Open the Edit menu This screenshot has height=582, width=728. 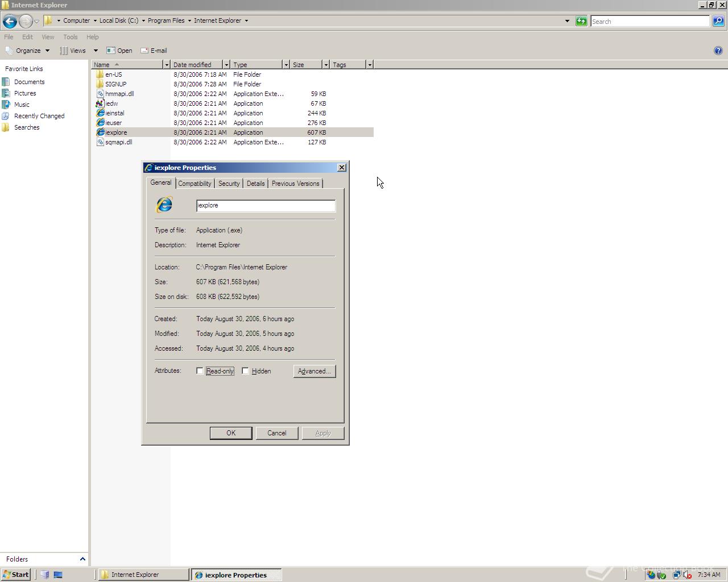[27, 37]
